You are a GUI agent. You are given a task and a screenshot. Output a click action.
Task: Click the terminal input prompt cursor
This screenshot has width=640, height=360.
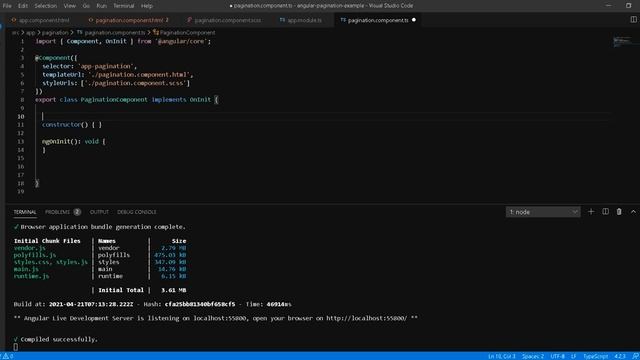pos(16,347)
